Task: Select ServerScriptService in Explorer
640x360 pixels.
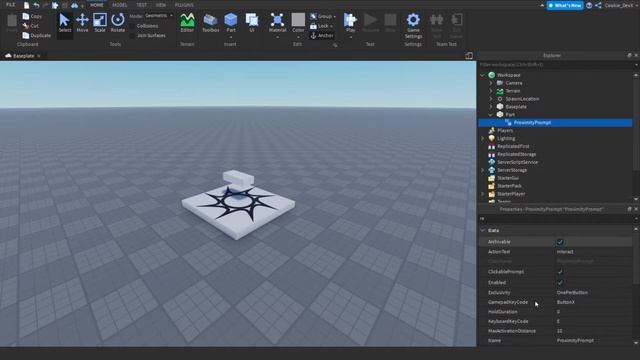Action: pos(517,162)
